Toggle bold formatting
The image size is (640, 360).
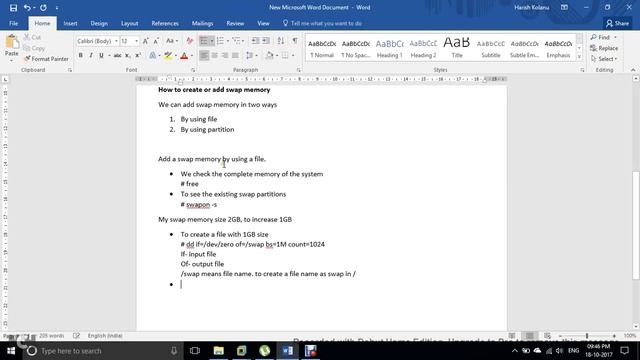[x=80, y=56]
